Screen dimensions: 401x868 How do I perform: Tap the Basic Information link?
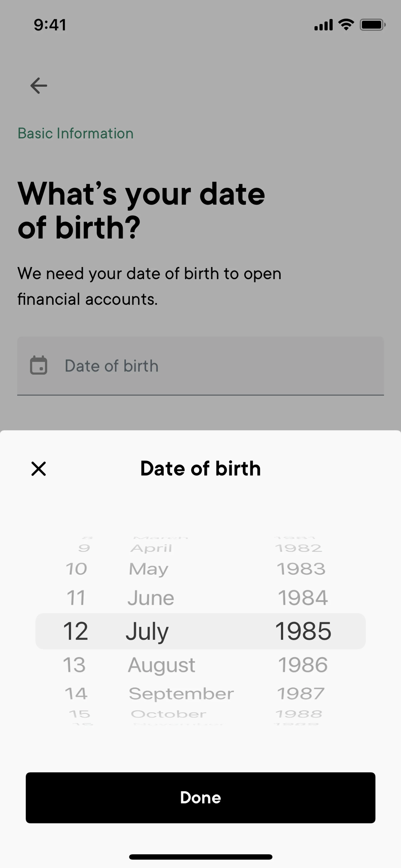(x=75, y=133)
